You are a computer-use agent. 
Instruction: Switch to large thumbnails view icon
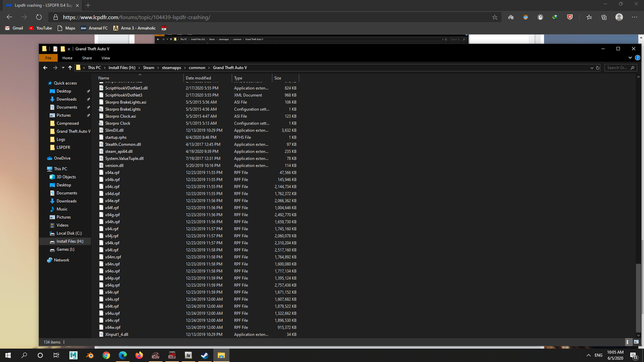click(x=636, y=342)
